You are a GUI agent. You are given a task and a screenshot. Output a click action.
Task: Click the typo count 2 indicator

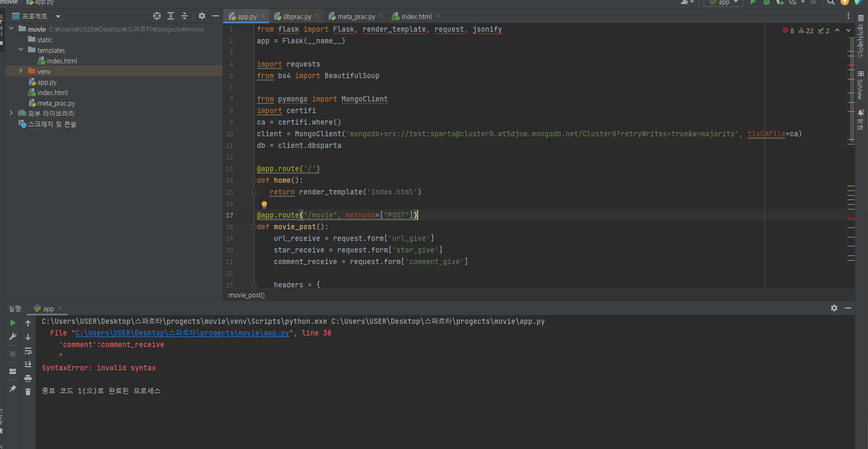pos(824,31)
